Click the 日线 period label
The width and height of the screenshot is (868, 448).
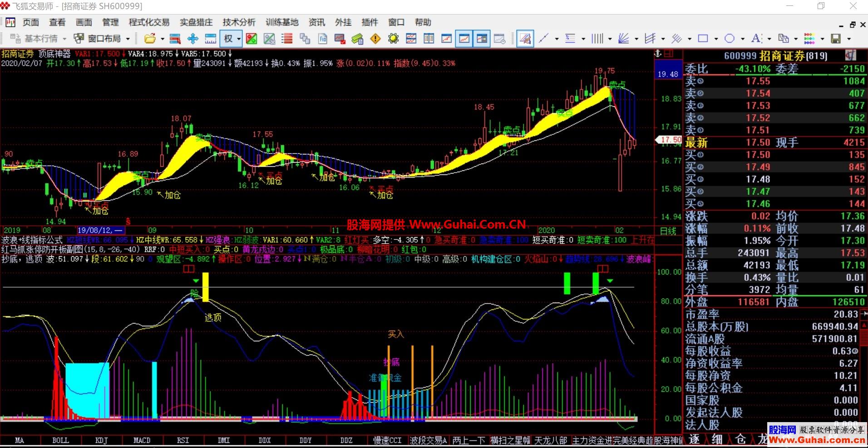click(x=668, y=231)
